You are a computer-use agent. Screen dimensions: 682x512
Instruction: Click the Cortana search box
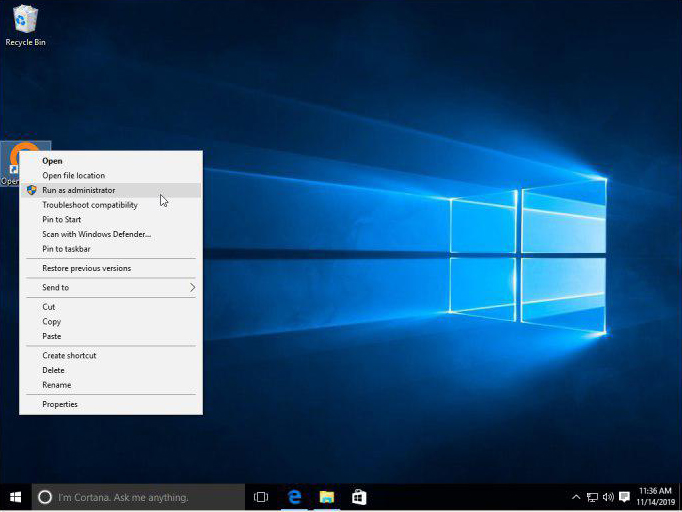(140, 497)
